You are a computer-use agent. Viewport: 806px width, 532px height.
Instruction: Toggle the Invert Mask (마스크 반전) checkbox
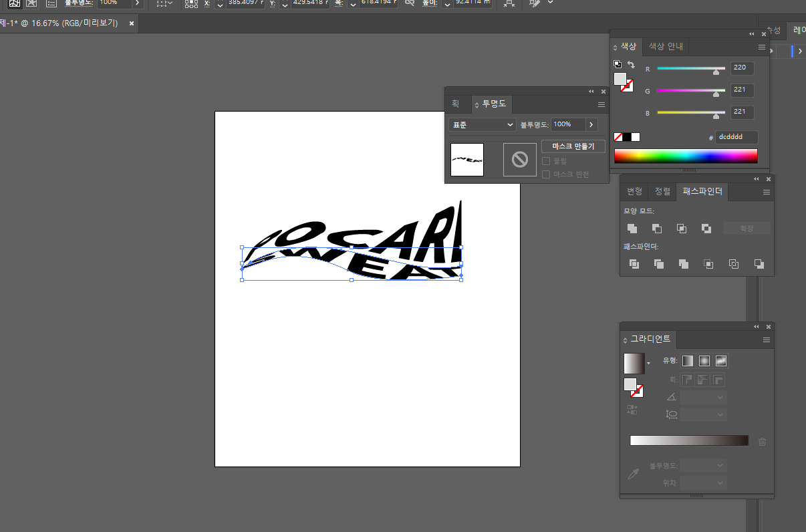[546, 174]
